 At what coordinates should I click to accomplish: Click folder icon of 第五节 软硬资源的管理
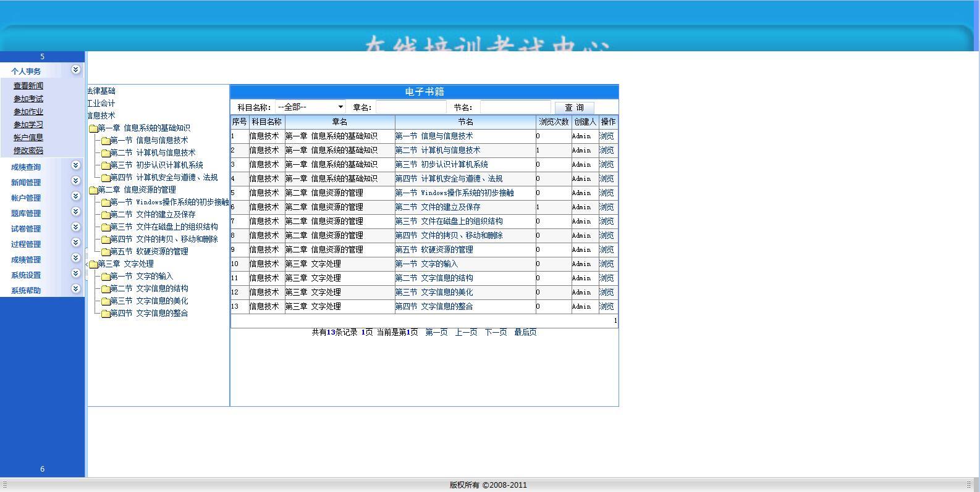pyautogui.click(x=106, y=252)
